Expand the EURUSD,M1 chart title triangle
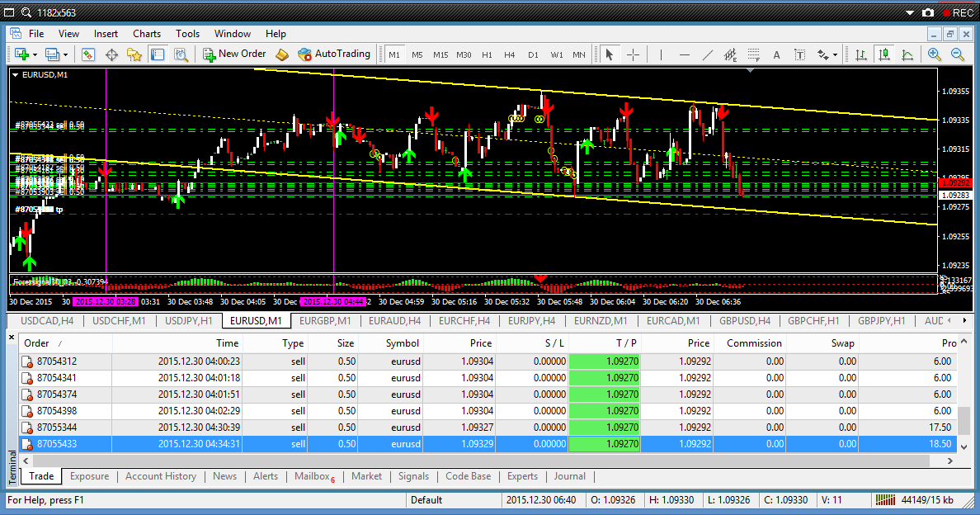Viewport: 980px width, 515px height. (16, 75)
